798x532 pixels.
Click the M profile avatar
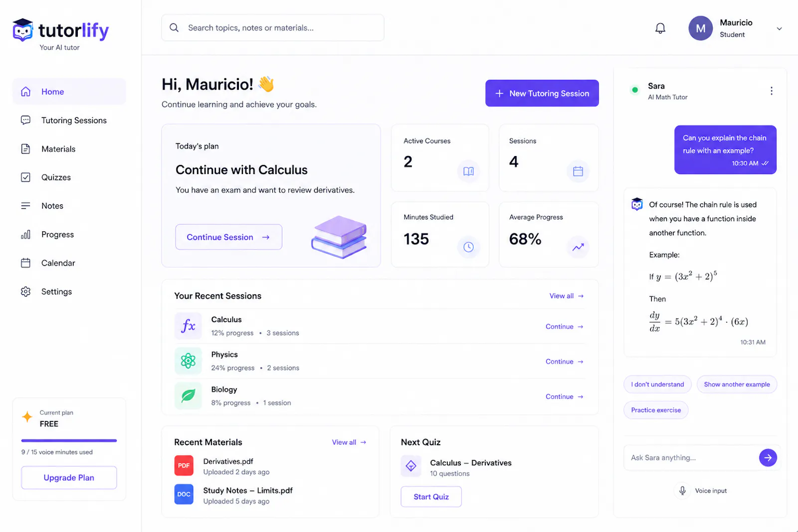(x=701, y=28)
